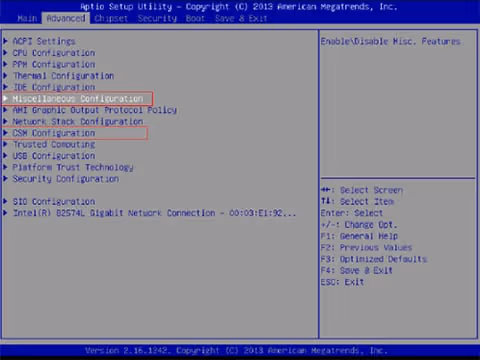Click arrow beside Trusted Computing
The width and height of the screenshot is (480, 360).
[5, 144]
